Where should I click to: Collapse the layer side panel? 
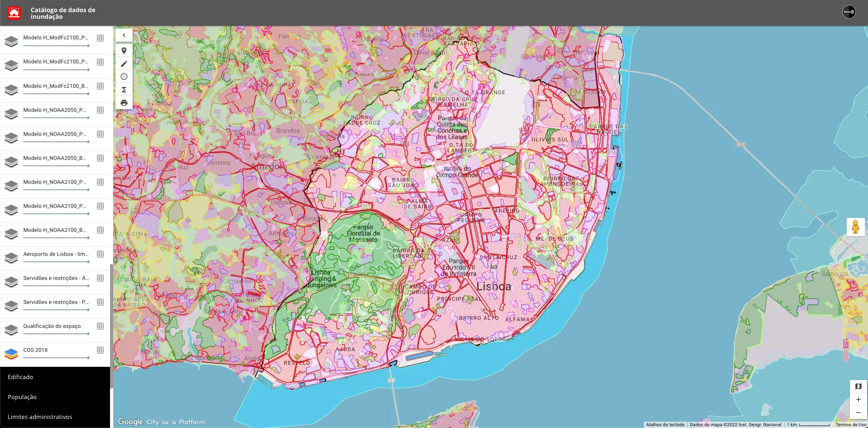pyautogui.click(x=124, y=35)
